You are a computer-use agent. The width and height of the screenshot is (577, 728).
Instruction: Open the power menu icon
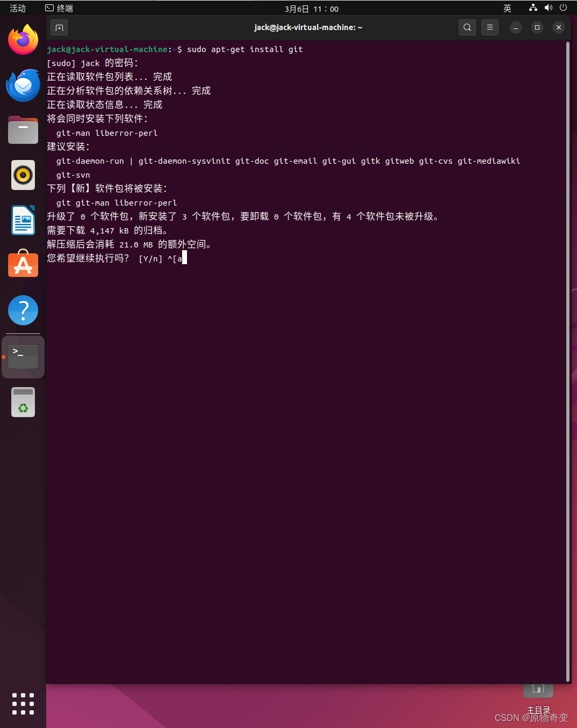pyautogui.click(x=563, y=8)
